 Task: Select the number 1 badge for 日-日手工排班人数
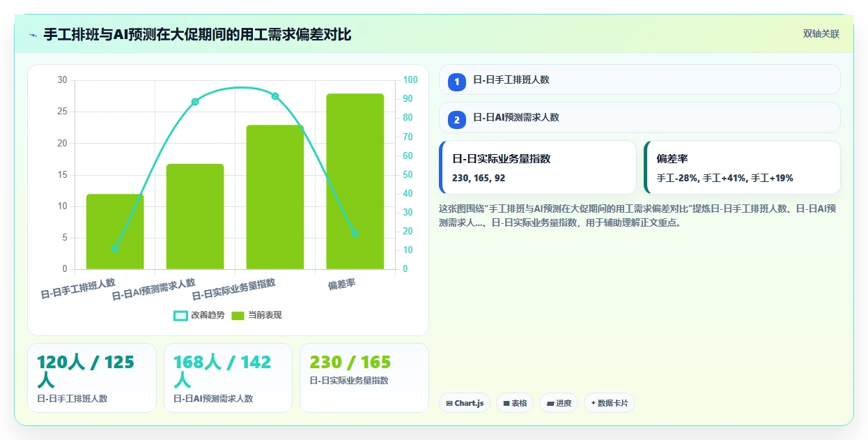pyautogui.click(x=457, y=82)
